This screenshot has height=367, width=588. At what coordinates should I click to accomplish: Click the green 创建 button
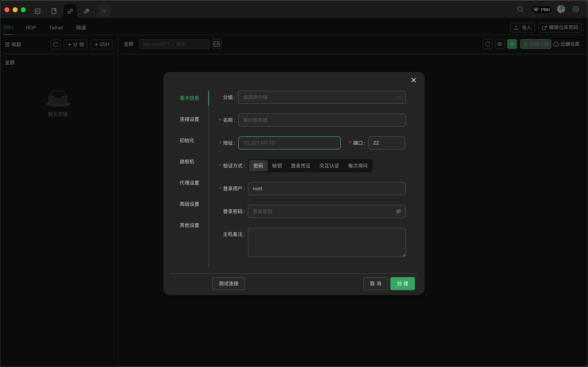[402, 283]
